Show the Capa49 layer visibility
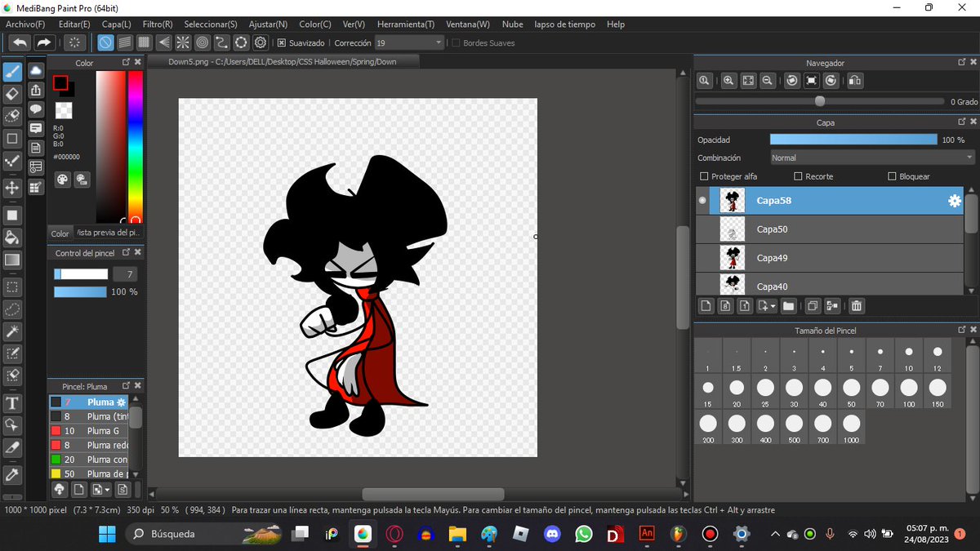This screenshot has width=980, height=551. tap(702, 258)
